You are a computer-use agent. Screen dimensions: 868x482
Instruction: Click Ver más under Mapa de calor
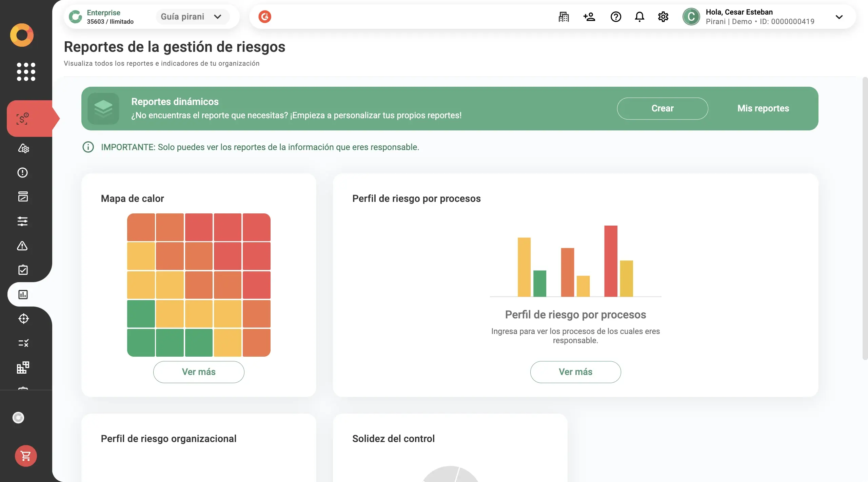tap(198, 372)
